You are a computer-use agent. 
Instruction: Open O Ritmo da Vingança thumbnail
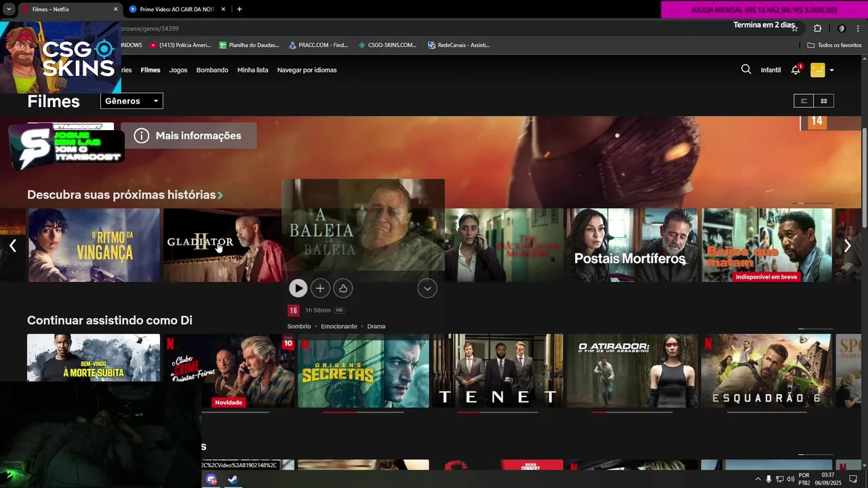(94, 245)
